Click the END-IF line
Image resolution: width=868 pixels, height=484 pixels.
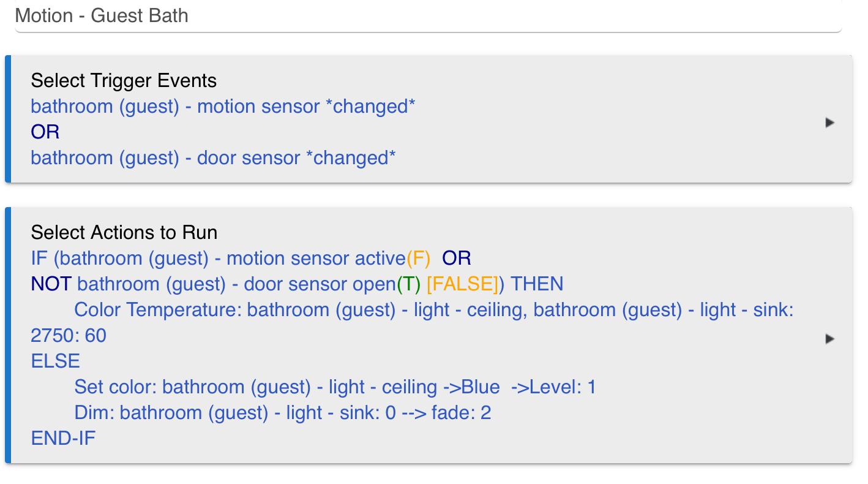click(x=64, y=438)
